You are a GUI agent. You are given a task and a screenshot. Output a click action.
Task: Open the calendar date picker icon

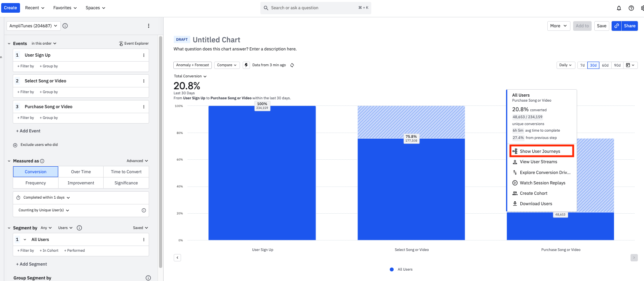tap(631, 65)
